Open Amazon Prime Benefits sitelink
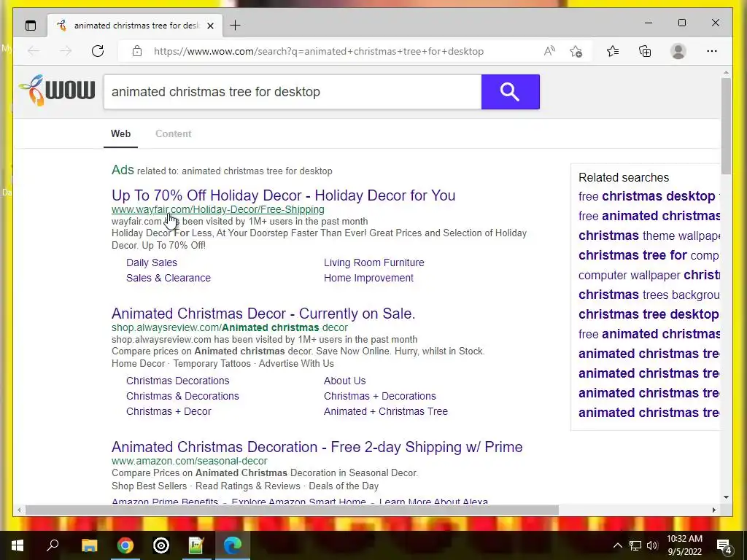The width and height of the screenshot is (747, 560). 165,502
